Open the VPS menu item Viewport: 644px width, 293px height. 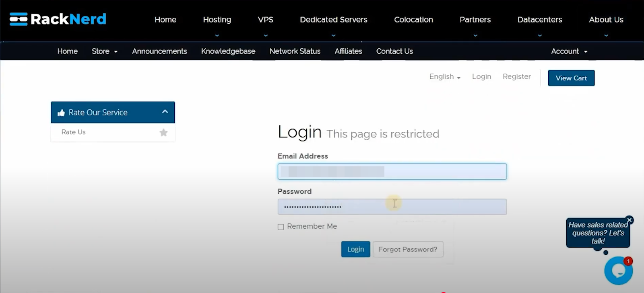point(266,19)
